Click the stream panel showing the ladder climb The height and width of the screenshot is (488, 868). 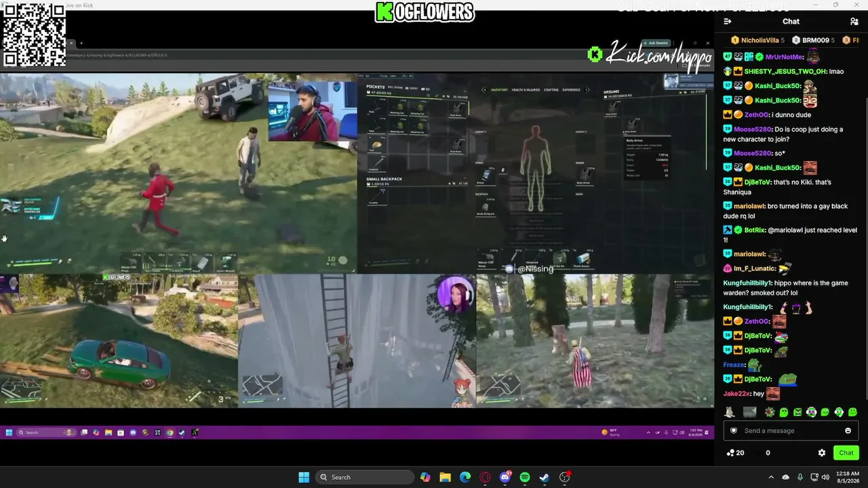357,340
